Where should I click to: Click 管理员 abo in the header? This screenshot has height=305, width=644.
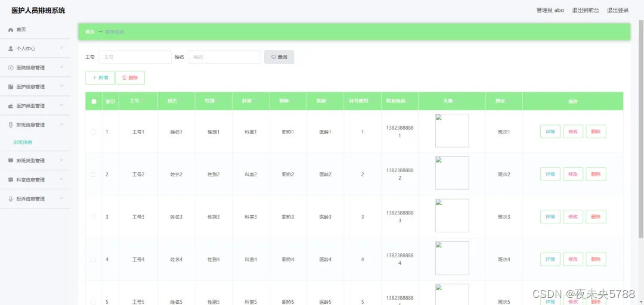[x=550, y=10]
